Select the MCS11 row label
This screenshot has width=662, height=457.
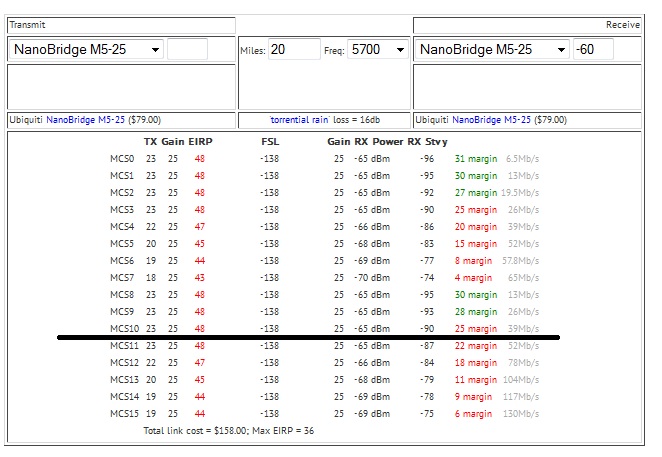click(x=125, y=345)
